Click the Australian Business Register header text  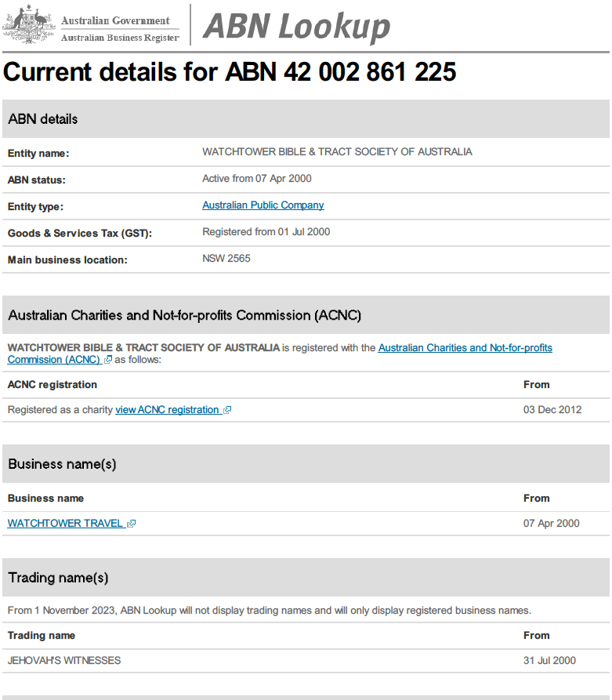click(119, 38)
